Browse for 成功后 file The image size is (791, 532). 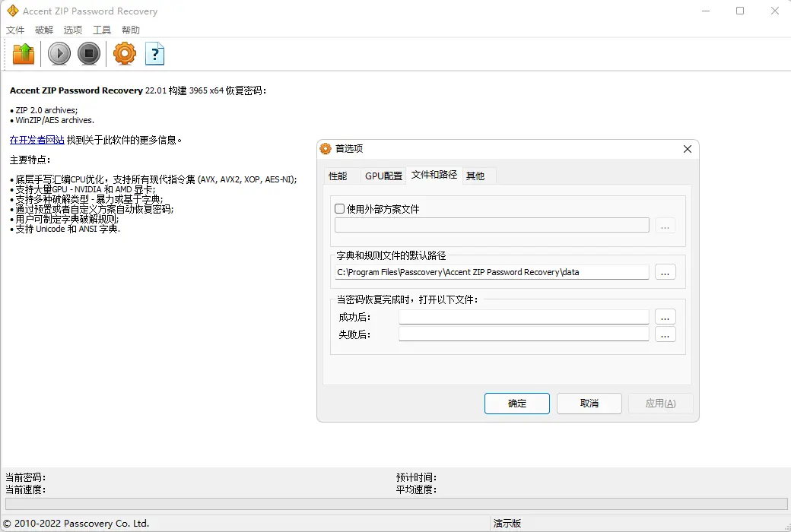click(665, 317)
